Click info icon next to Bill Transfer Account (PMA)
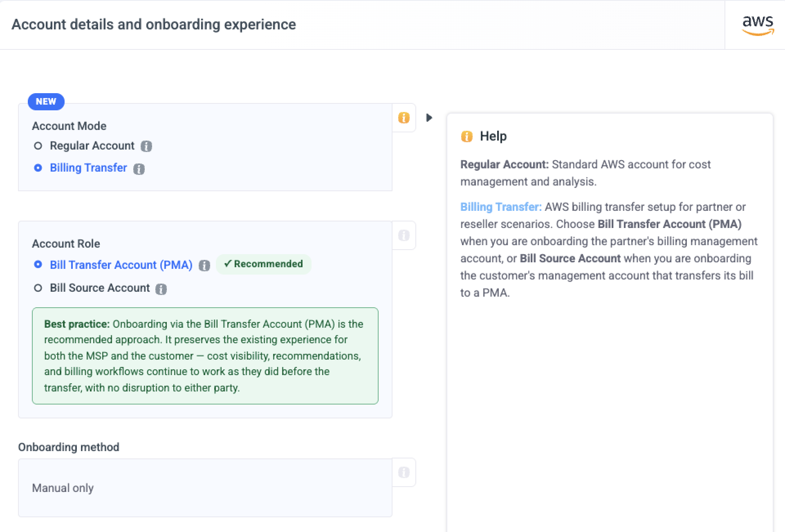This screenshot has width=785, height=532. tap(204, 266)
